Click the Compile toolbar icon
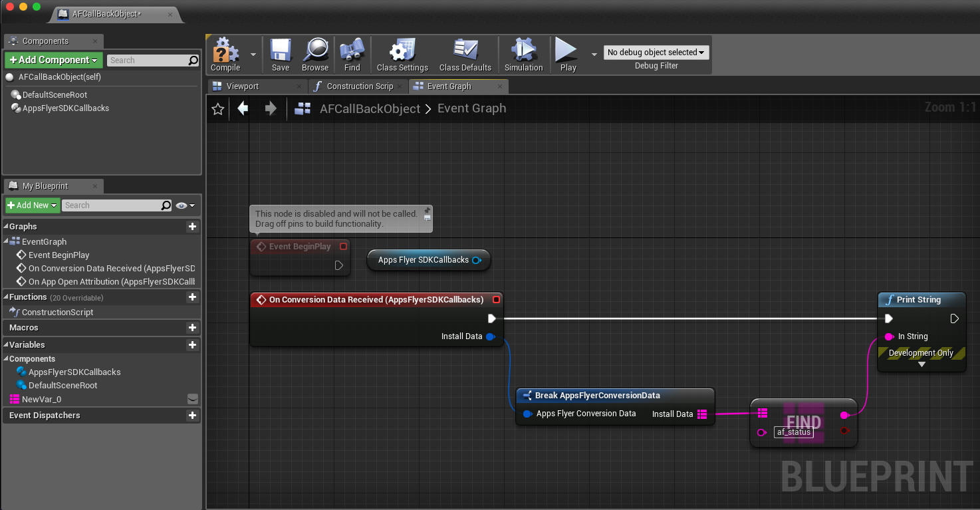This screenshot has width=980, height=510. (225, 54)
